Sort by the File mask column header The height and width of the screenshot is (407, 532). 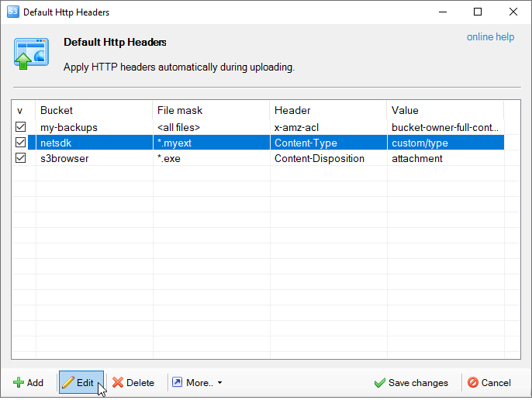(x=211, y=110)
